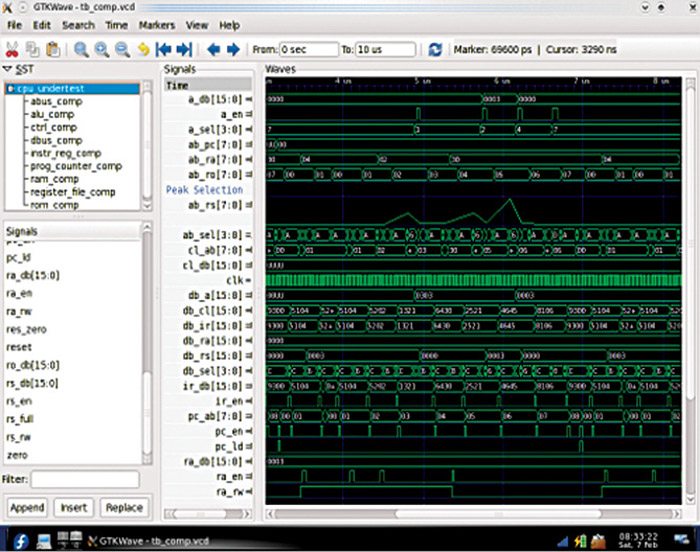
Task: Open the Markers menu
Action: pyautogui.click(x=158, y=25)
